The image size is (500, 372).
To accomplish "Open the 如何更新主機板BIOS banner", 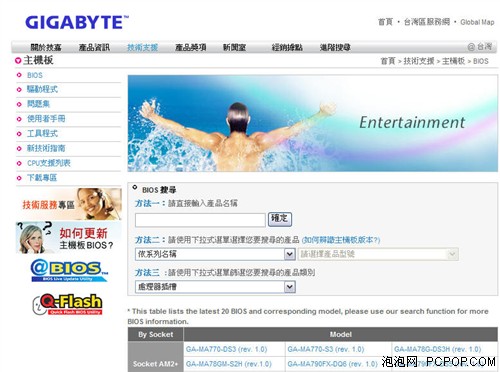I will coord(69,238).
